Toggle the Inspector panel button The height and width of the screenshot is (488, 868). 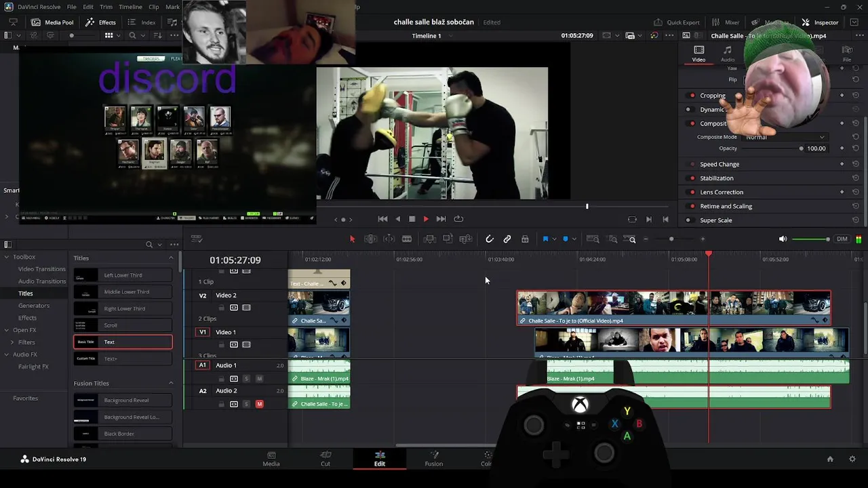820,22
